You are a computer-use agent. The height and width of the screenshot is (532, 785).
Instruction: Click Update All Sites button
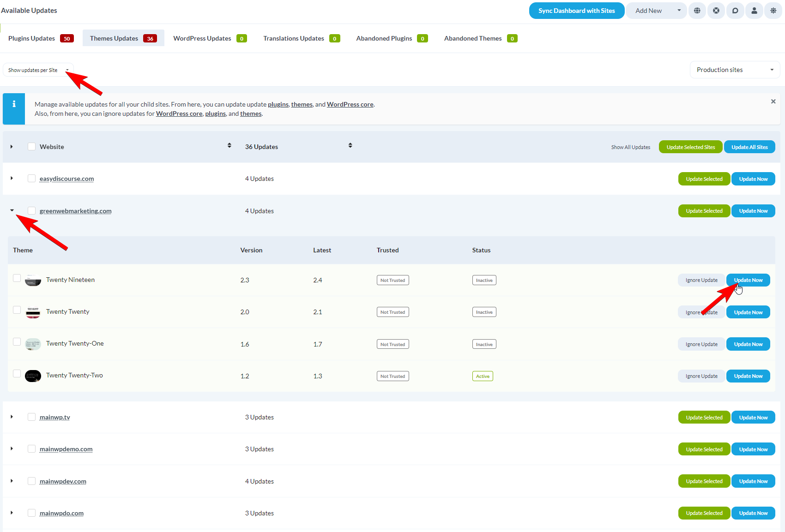(749, 147)
